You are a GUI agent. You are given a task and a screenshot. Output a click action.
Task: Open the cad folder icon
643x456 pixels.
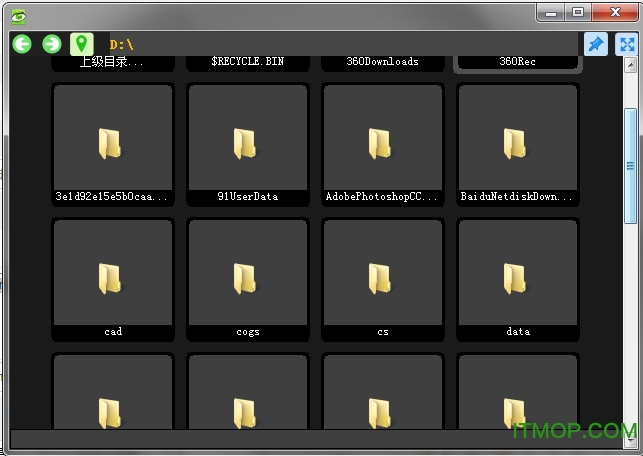point(109,279)
